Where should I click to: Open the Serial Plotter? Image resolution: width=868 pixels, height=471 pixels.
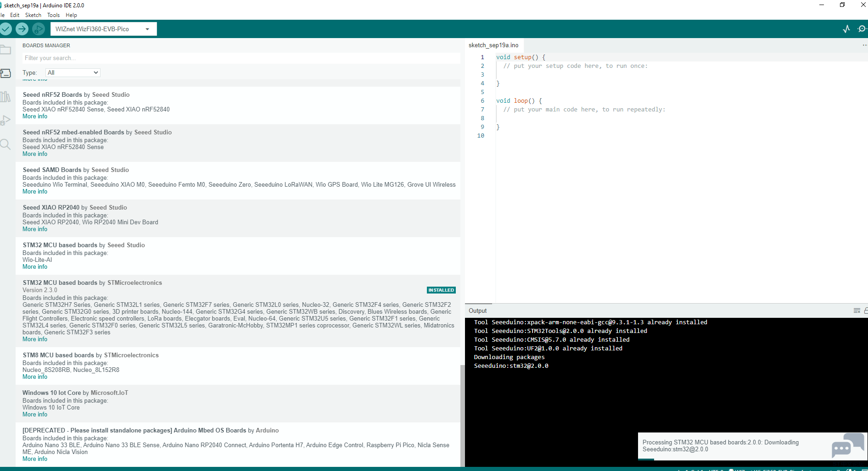pos(846,29)
